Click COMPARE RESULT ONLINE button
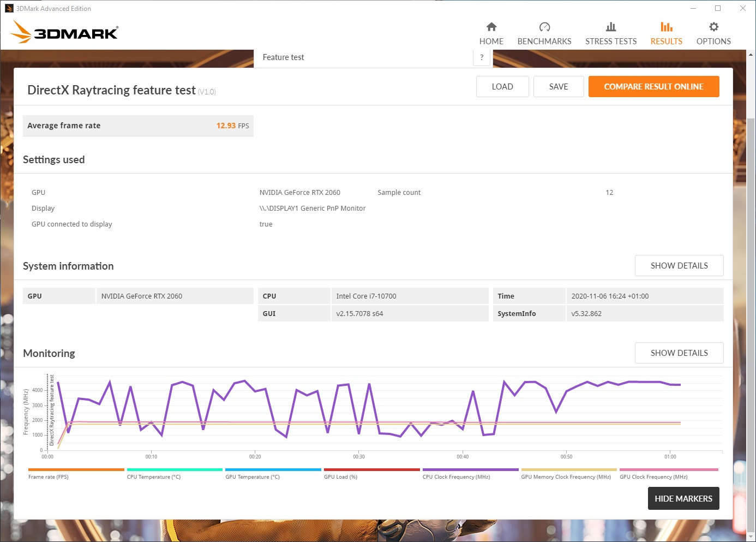Screen dimensions: 756x542 [653, 87]
